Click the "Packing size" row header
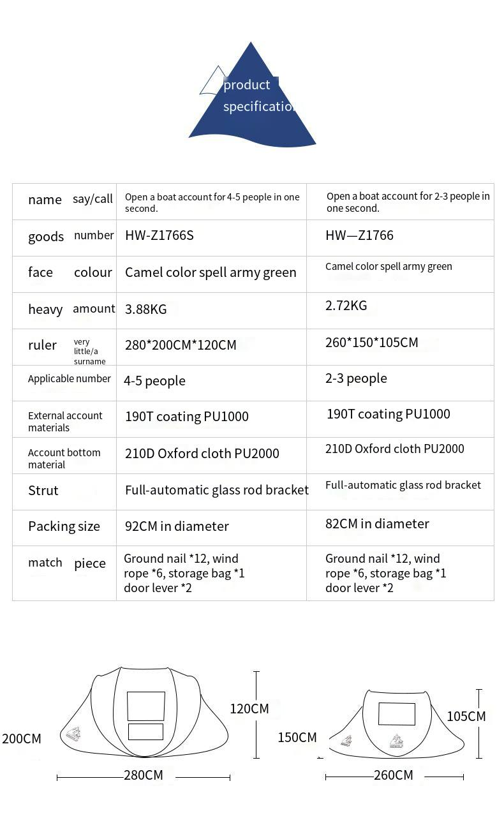 (x=64, y=526)
